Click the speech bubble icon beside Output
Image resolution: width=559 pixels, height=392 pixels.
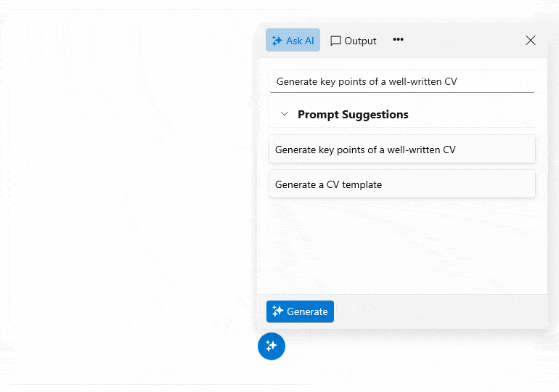pos(335,41)
